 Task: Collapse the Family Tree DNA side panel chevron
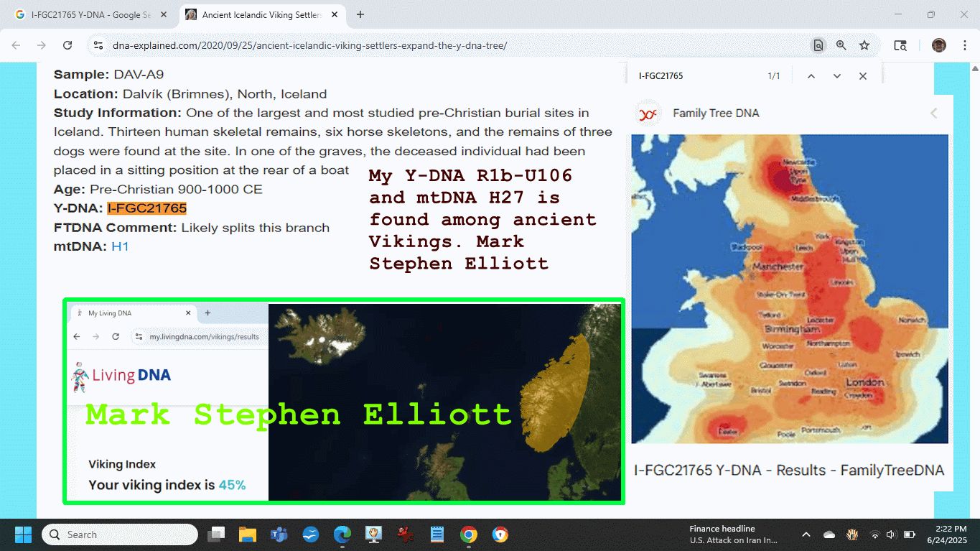coord(934,113)
